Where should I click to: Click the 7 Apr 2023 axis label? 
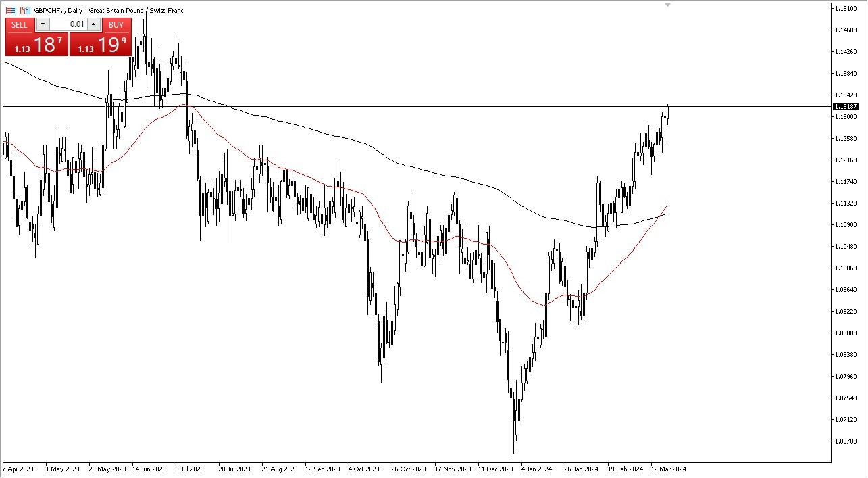(x=19, y=469)
